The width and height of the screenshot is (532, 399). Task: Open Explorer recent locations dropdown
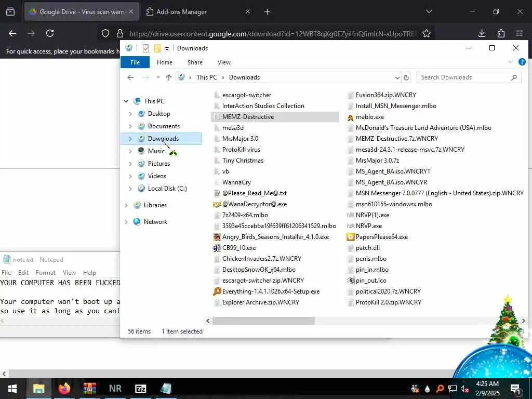tap(158, 77)
